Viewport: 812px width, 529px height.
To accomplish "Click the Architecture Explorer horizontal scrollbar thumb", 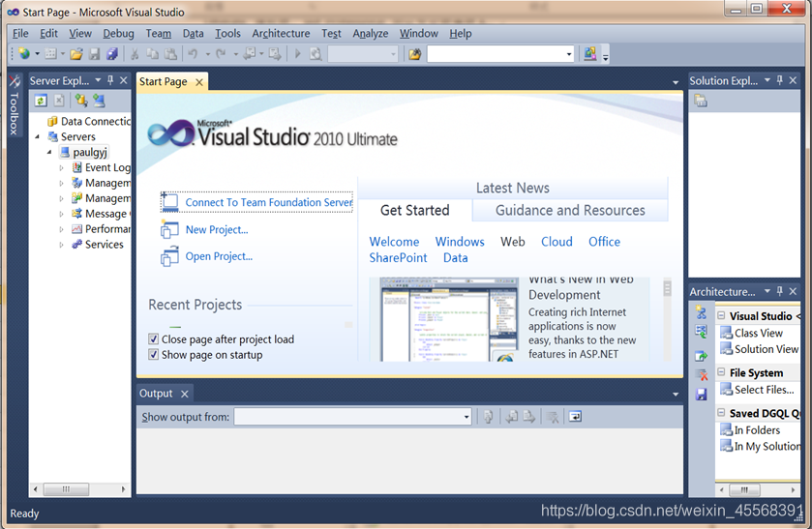I will tap(744, 489).
